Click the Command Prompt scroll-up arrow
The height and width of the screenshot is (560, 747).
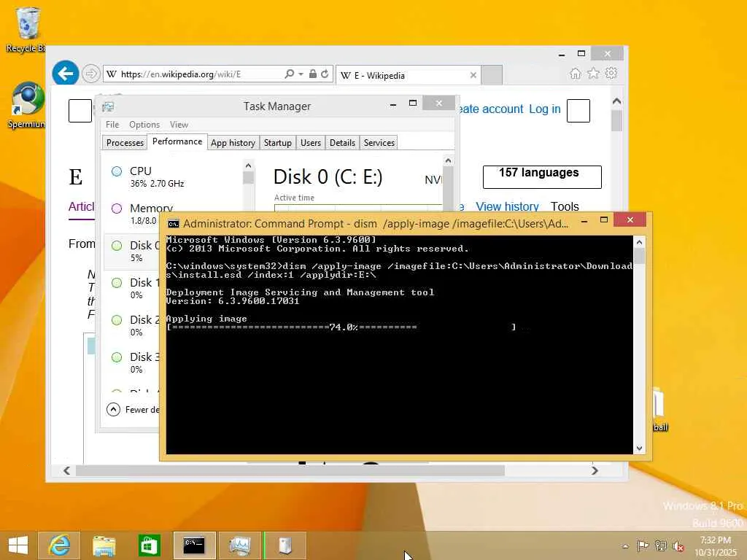point(639,242)
